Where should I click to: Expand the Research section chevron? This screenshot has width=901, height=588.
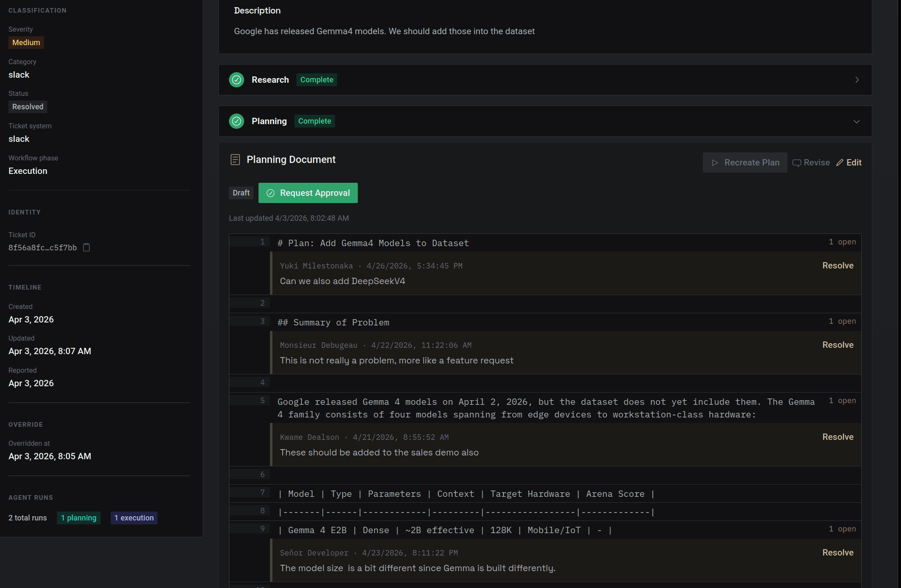coord(857,80)
